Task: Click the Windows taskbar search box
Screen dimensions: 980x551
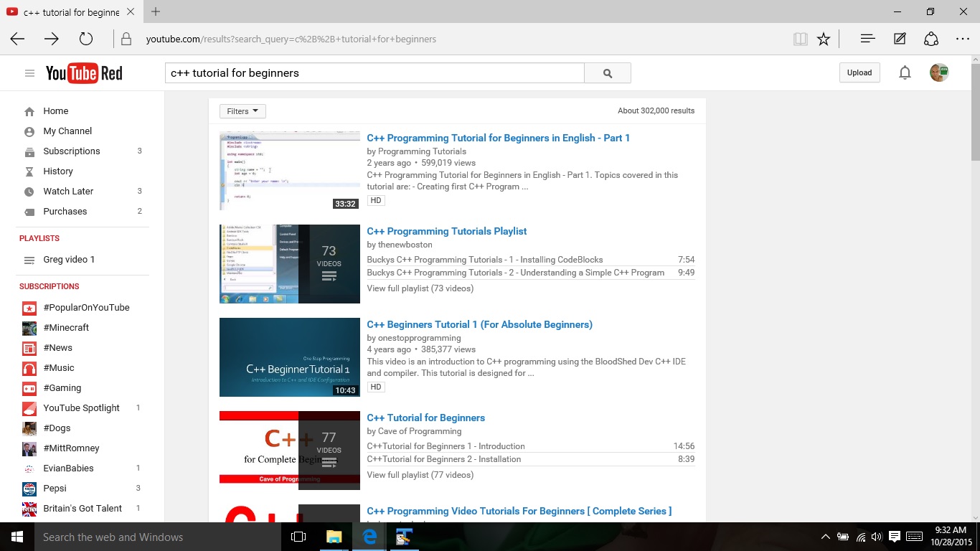Action: pyautogui.click(x=158, y=537)
